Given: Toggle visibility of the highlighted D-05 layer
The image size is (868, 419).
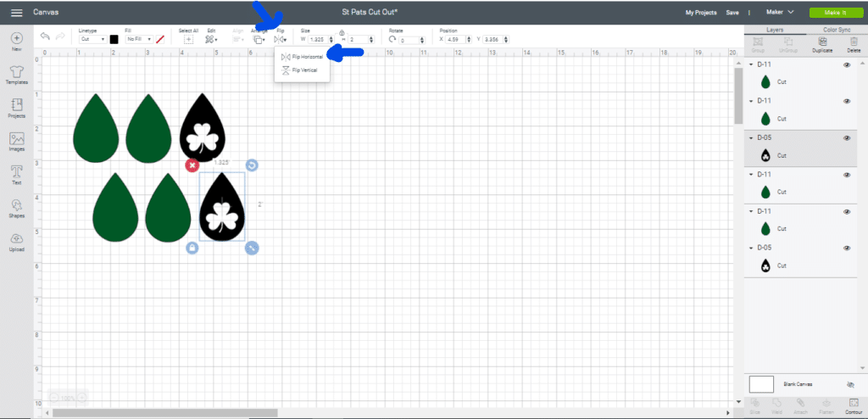Looking at the screenshot, I should 846,137.
